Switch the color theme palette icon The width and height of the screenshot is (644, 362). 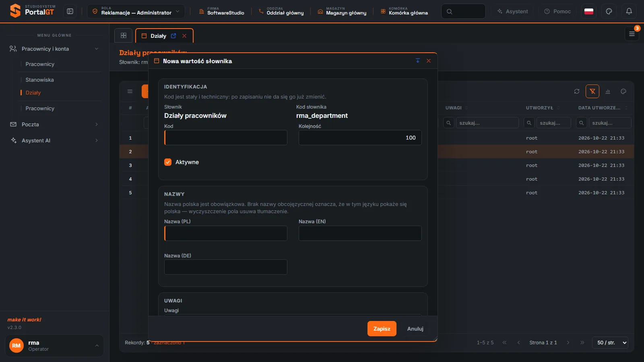coord(609,11)
